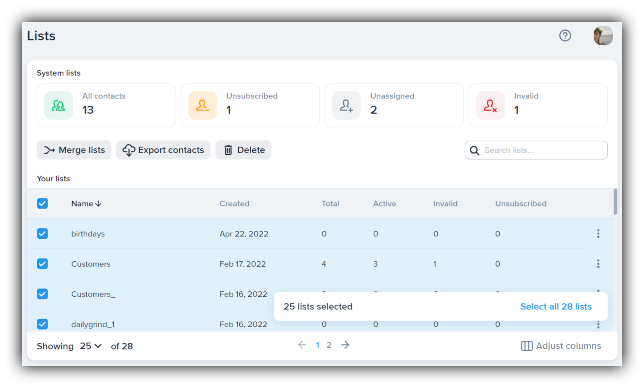Sort by the Name column header
The image size is (644, 388).
[86, 203]
